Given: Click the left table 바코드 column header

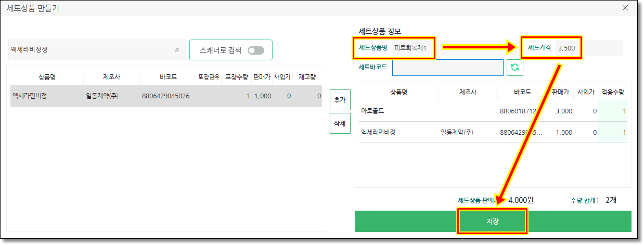Looking at the screenshot, I should tap(168, 77).
